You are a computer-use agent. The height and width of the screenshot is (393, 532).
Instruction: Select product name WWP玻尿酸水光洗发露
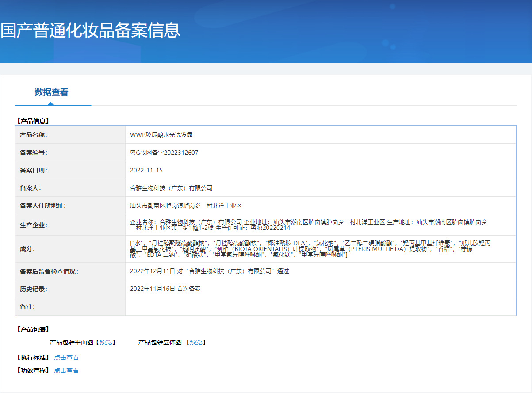(x=161, y=135)
